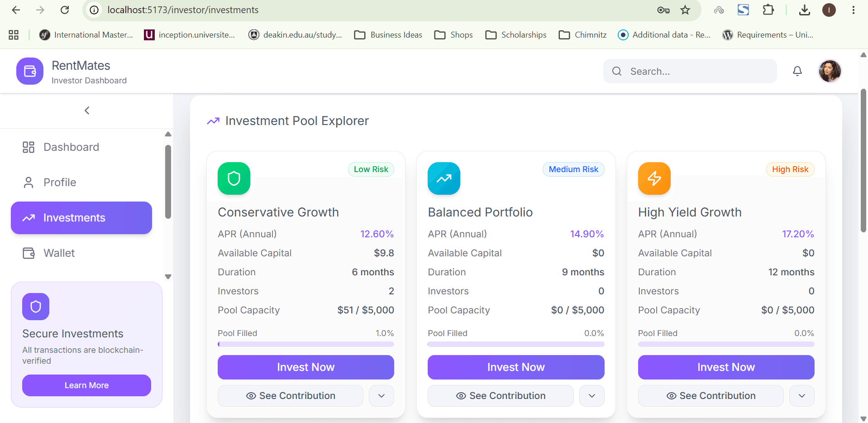Click the Balanced Portfolio blue trend icon
Image resolution: width=868 pixels, height=423 pixels.
(444, 178)
